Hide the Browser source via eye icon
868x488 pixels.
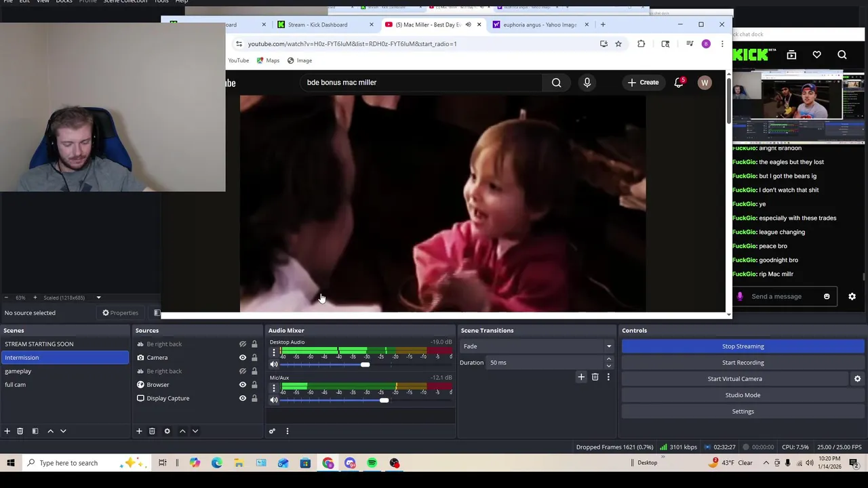pyautogui.click(x=242, y=384)
